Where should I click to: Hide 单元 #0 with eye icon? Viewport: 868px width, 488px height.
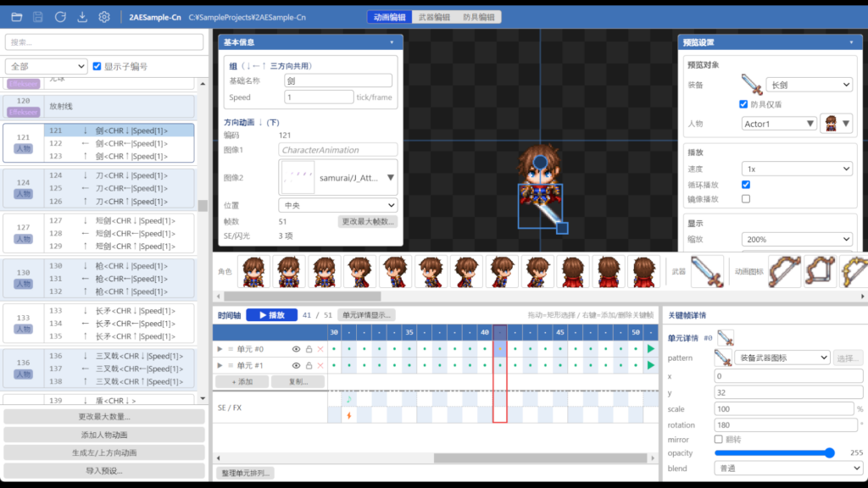click(296, 349)
